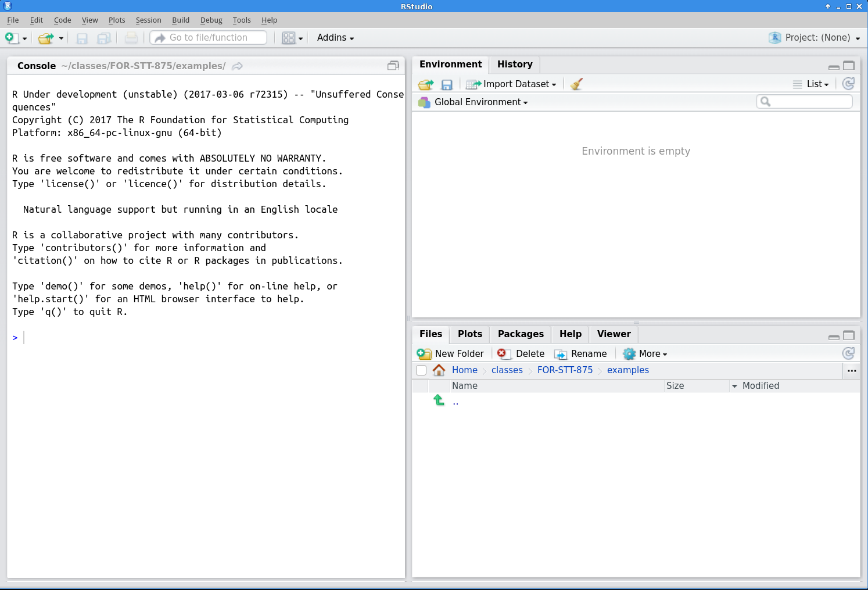
Task: Click the Environment search field
Action: pyautogui.click(x=805, y=102)
